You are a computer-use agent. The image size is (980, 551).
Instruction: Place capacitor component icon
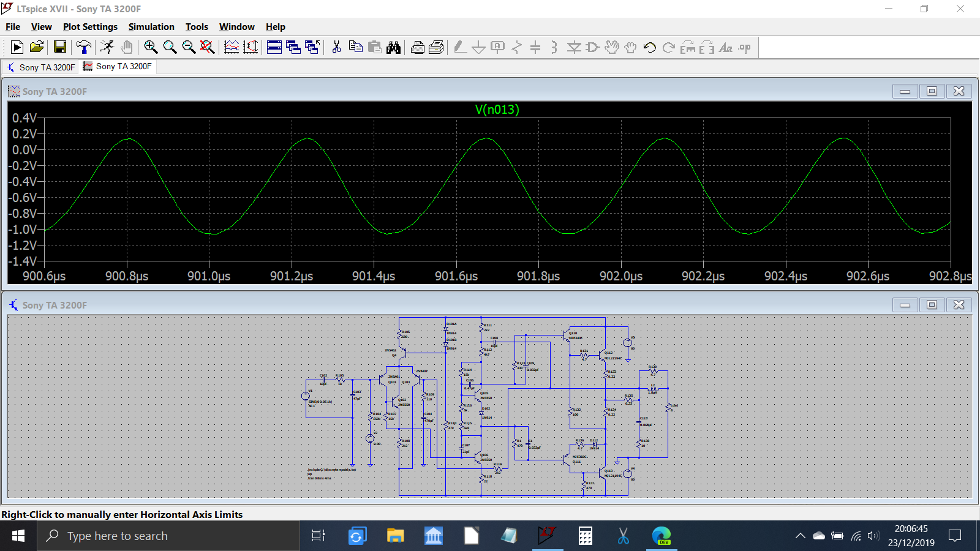[x=535, y=47]
